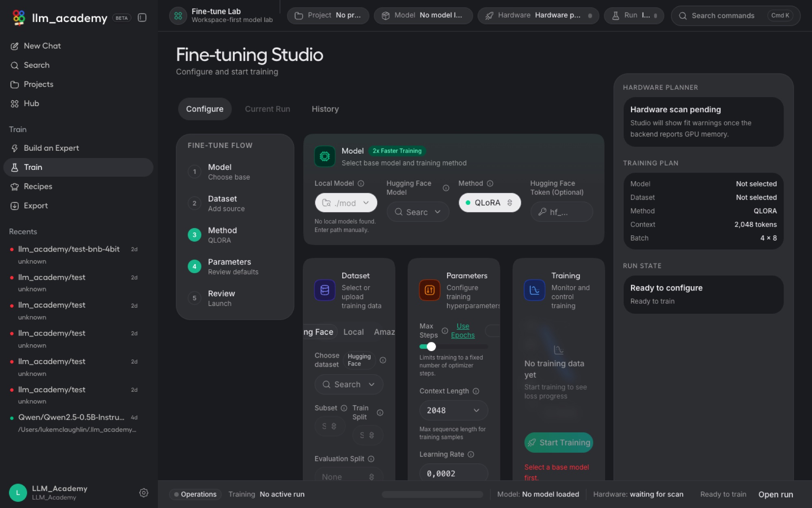Viewport: 812px width, 508px height.
Task: Show info tooltip for Subset
Action: pos(344,408)
